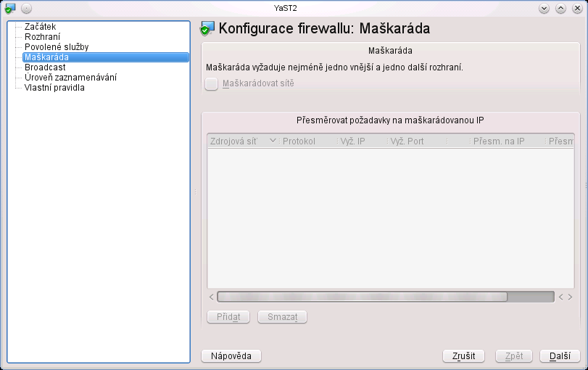Click the Přesm. na IP column header

click(x=507, y=141)
